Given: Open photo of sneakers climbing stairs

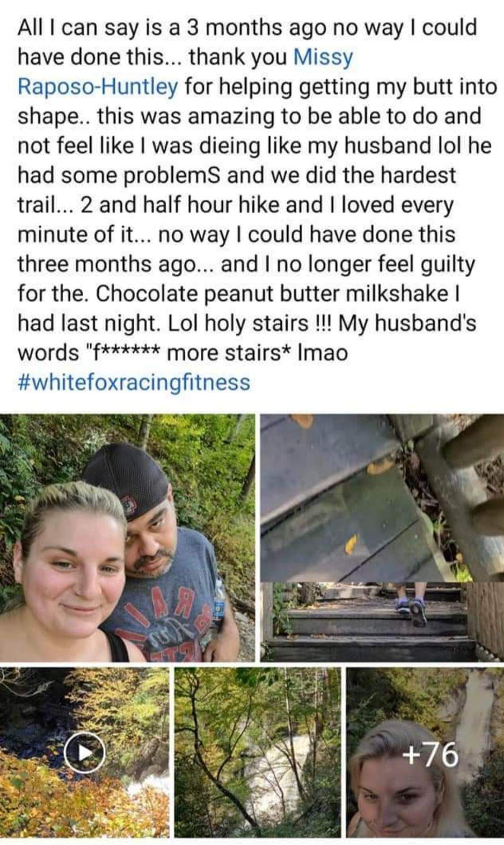Looking at the screenshot, I should coord(382,622).
